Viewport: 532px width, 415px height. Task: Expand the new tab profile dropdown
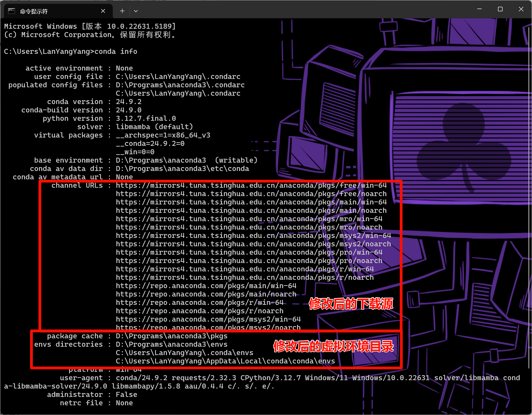pos(136,11)
